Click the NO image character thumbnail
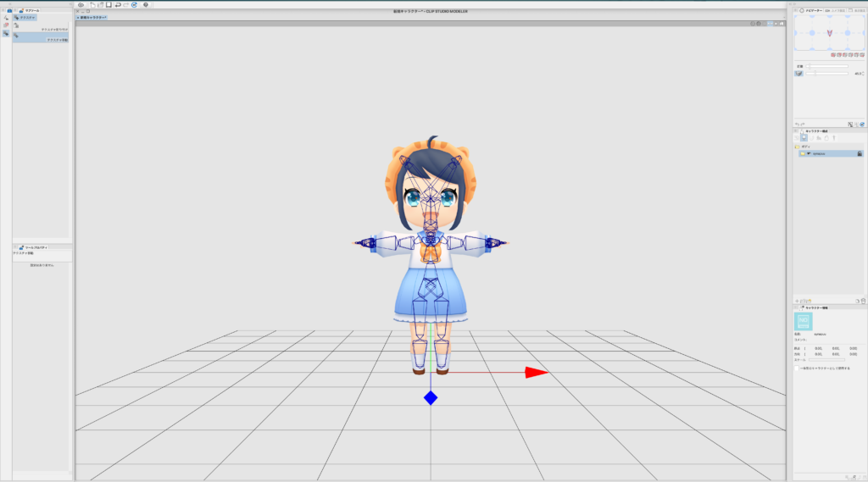Screen dimensions: 868x482 (804, 322)
